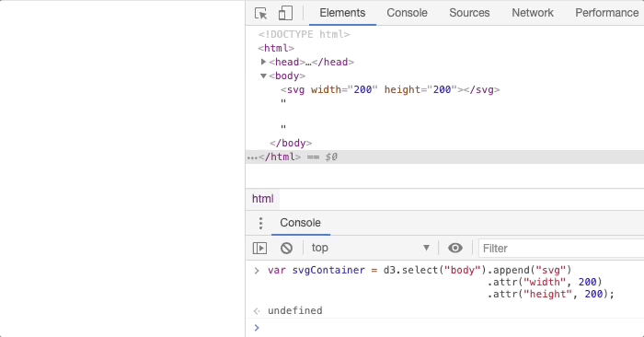The width and height of the screenshot is (644, 337).
Task: Open the Network tab
Action: click(533, 13)
